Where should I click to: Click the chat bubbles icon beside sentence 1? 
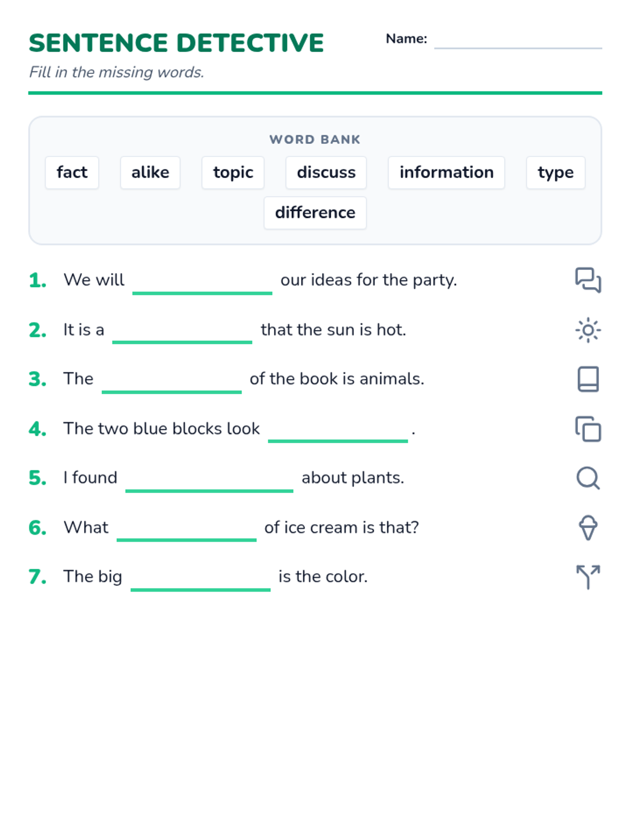coord(588,280)
